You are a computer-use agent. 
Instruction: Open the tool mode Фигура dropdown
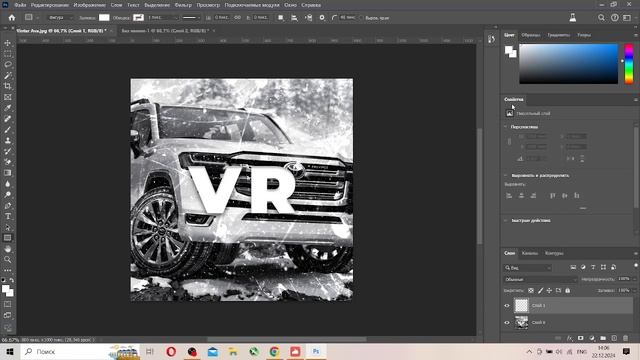pyautogui.click(x=60, y=18)
